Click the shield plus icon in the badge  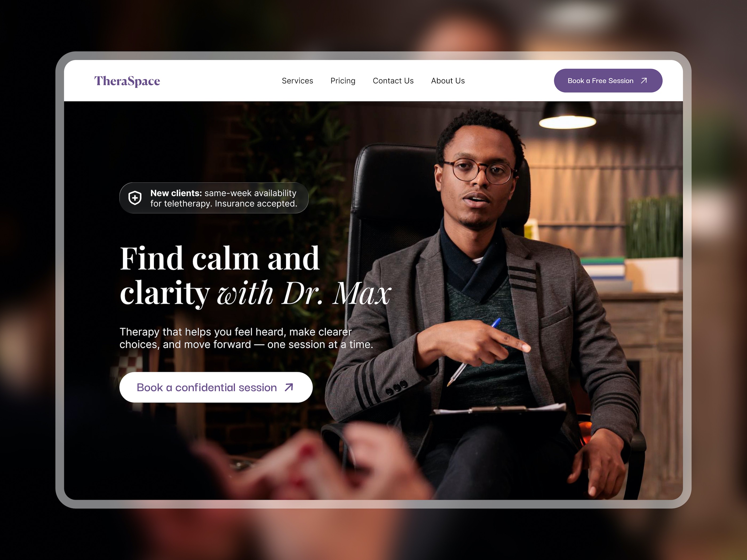point(135,198)
